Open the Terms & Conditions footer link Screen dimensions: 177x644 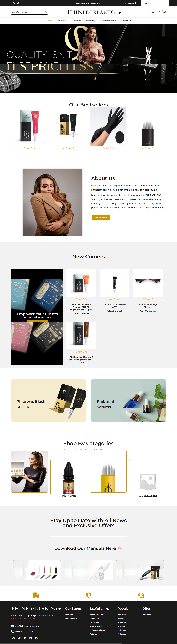(98, 615)
